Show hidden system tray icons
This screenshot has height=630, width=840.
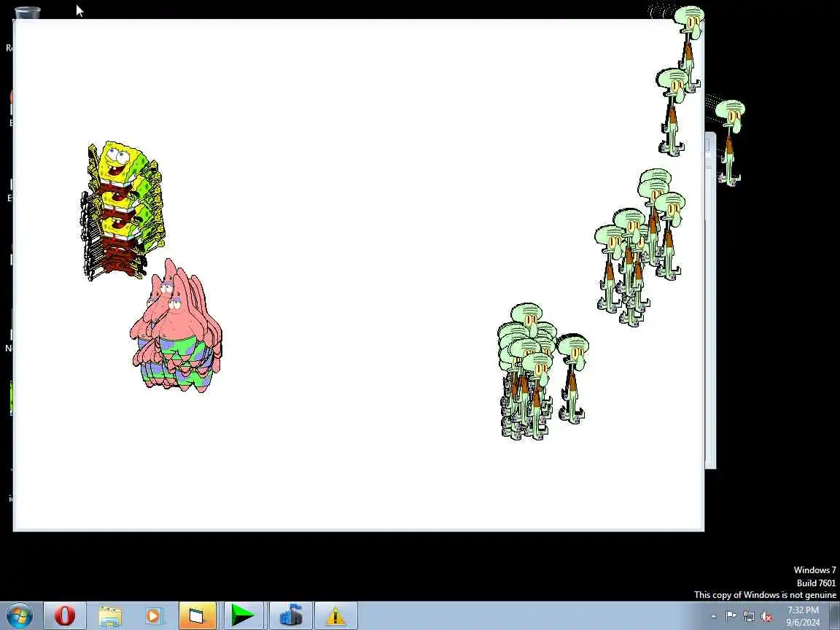pyautogui.click(x=713, y=617)
